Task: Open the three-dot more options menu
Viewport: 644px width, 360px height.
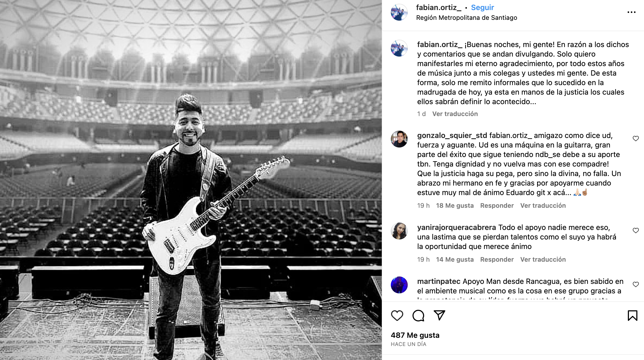Action: point(631,12)
